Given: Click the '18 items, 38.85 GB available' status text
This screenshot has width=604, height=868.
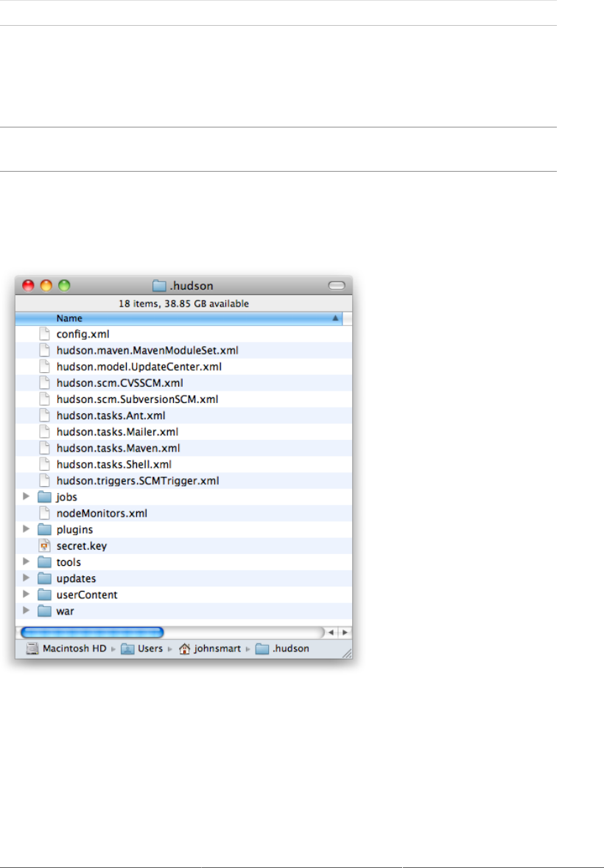Looking at the screenshot, I should pos(184,304).
